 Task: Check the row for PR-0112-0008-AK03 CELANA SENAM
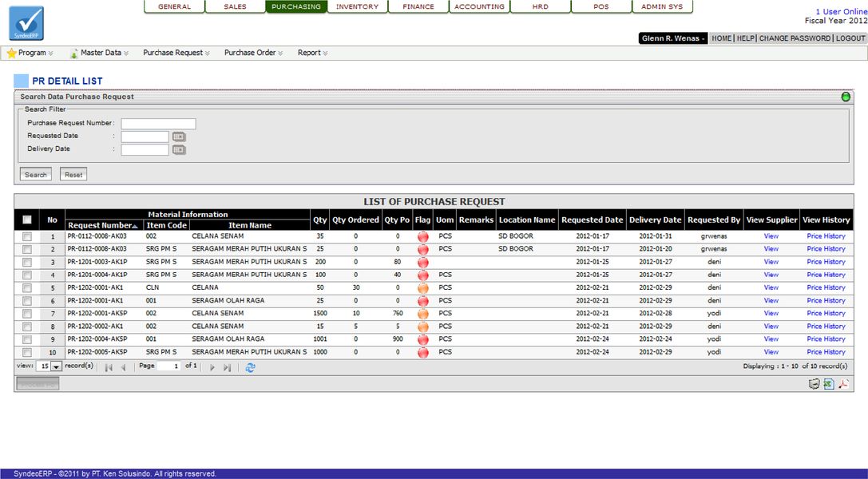(27, 236)
